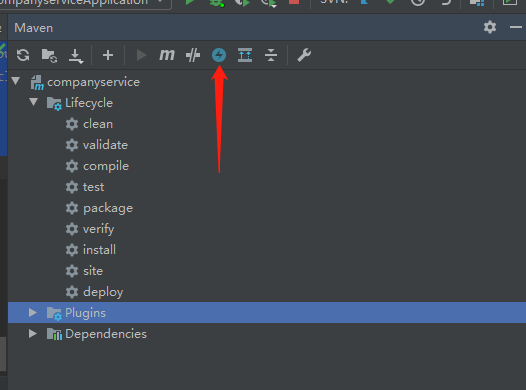526x390 pixels.
Task: Select the Dependencies row label
Action: point(106,334)
